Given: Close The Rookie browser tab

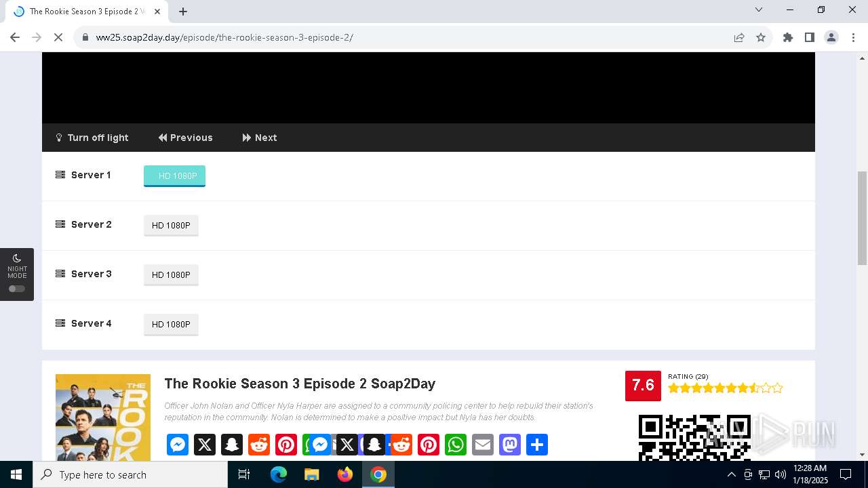Looking at the screenshot, I should click(x=157, y=12).
